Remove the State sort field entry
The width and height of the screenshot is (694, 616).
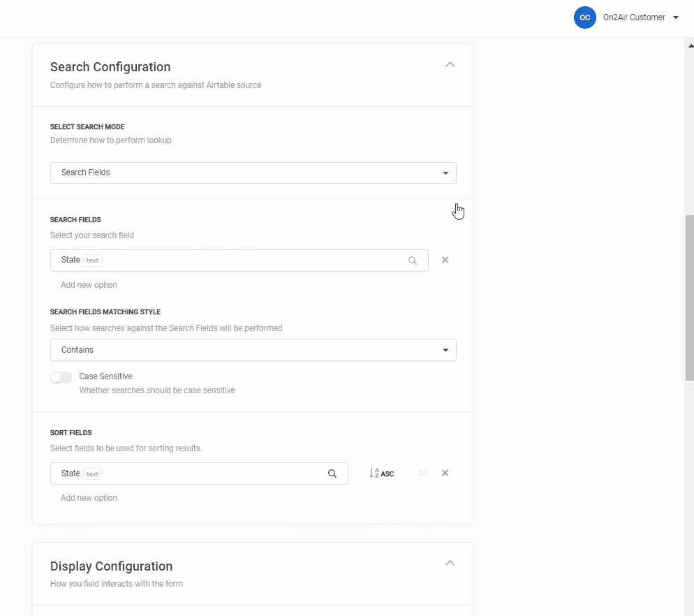point(445,473)
